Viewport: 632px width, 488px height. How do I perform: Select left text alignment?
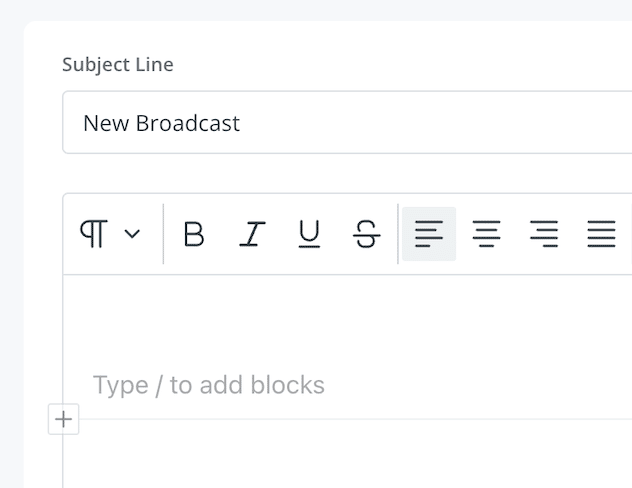(x=429, y=234)
